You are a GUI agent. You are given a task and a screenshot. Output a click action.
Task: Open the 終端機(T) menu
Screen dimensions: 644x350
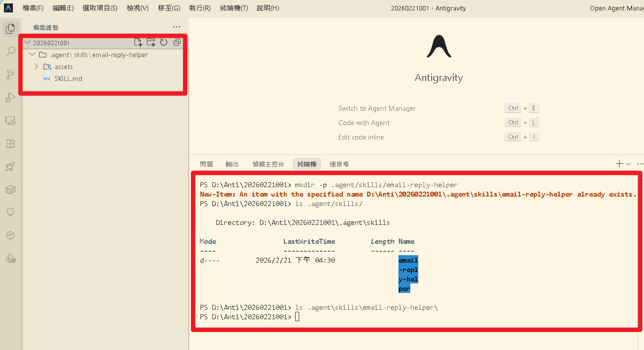click(x=234, y=8)
